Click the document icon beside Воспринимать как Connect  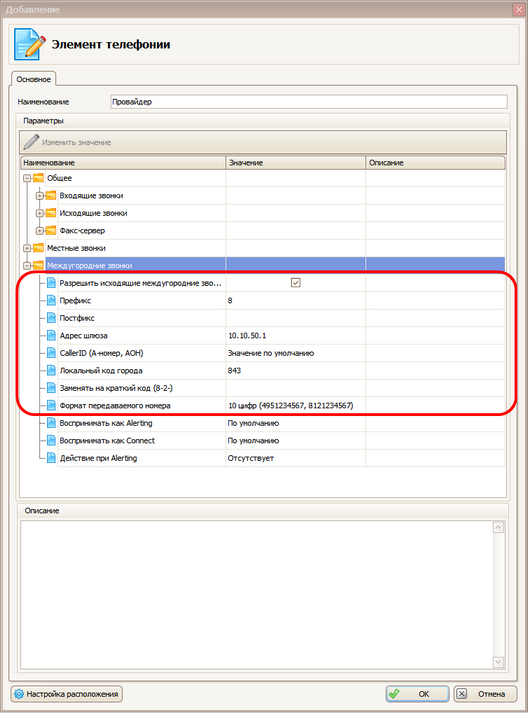[51, 440]
